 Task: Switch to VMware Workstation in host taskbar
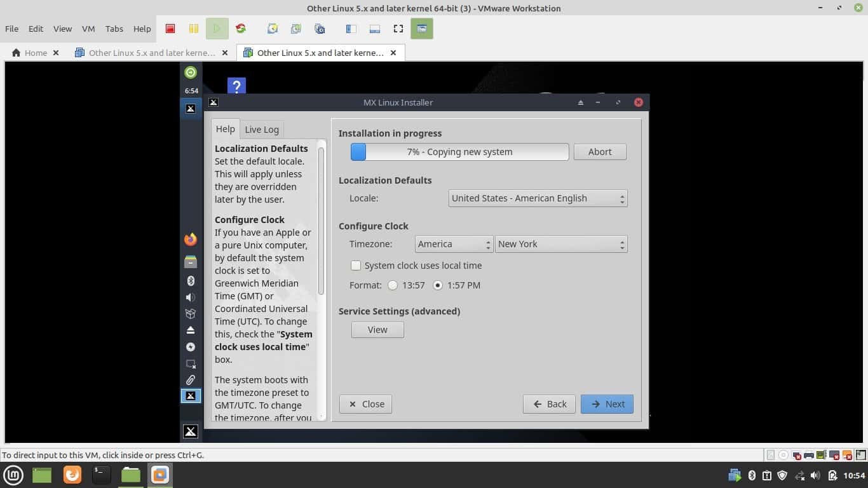pyautogui.click(x=160, y=475)
